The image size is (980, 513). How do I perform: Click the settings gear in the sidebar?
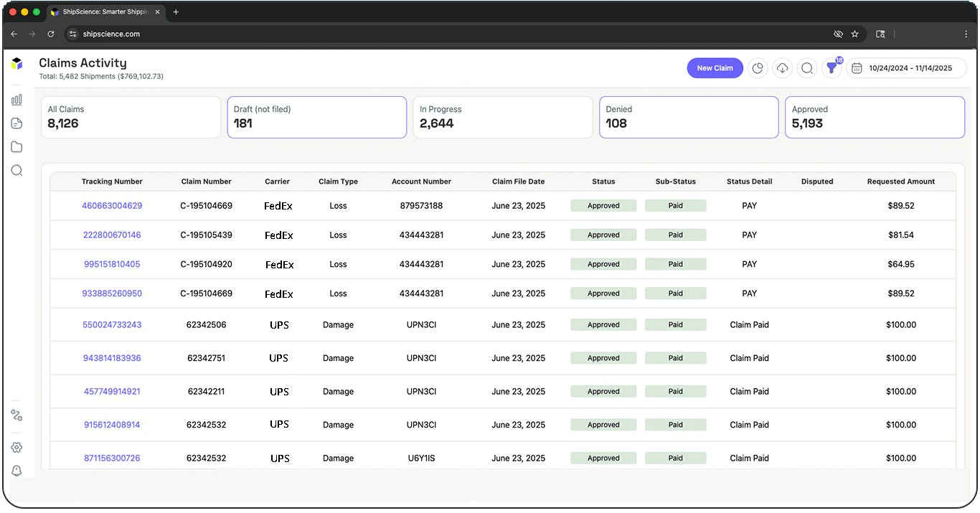[x=17, y=446]
